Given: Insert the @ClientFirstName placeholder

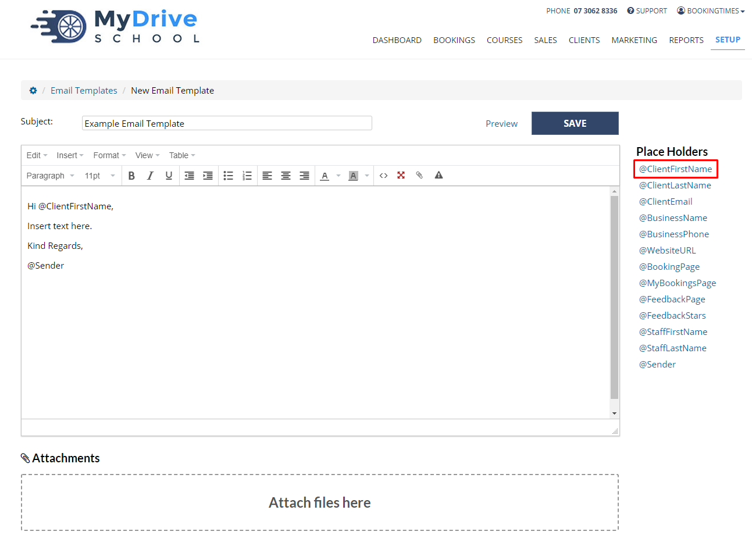Looking at the screenshot, I should tap(676, 169).
